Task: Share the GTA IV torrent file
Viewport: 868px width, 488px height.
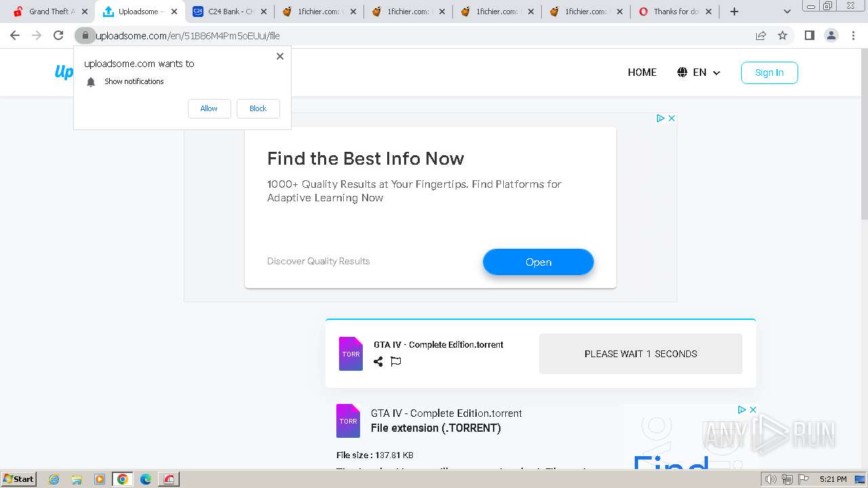Action: click(x=378, y=362)
